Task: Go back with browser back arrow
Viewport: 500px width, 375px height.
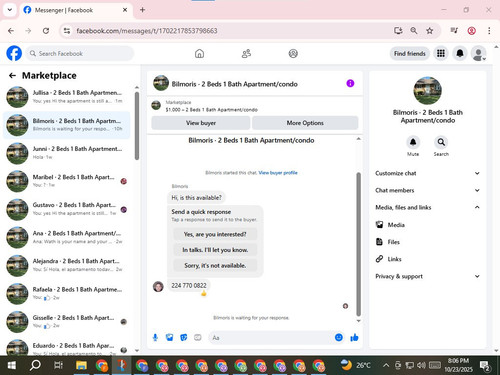Action: click(x=11, y=31)
